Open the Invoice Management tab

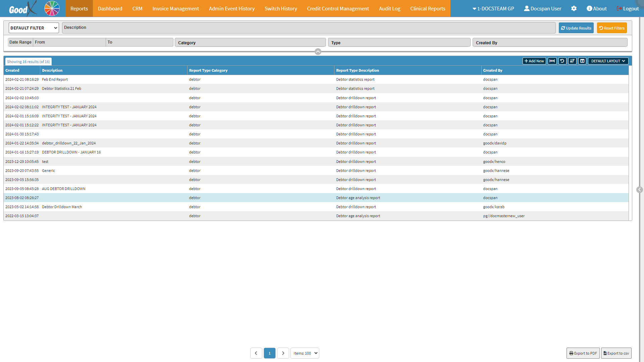pos(175,9)
